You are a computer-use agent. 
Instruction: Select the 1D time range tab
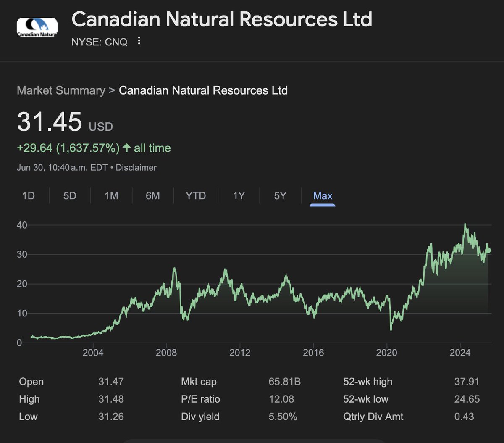(x=28, y=196)
